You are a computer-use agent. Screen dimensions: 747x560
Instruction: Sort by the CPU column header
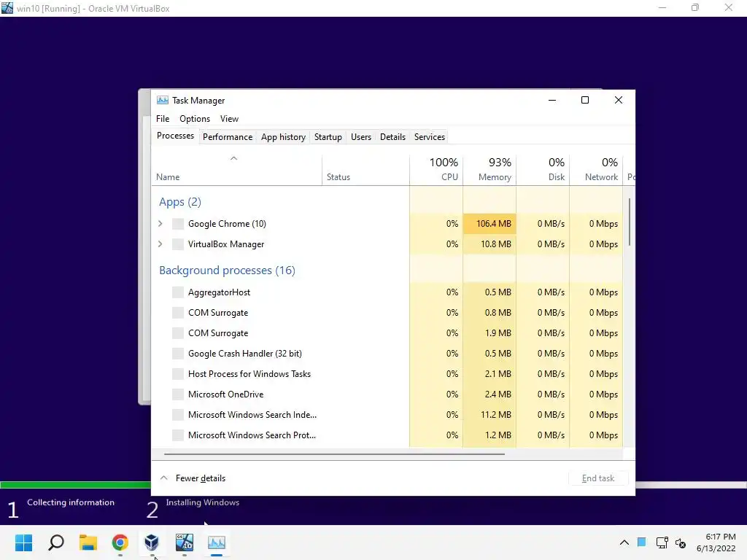tap(436, 169)
